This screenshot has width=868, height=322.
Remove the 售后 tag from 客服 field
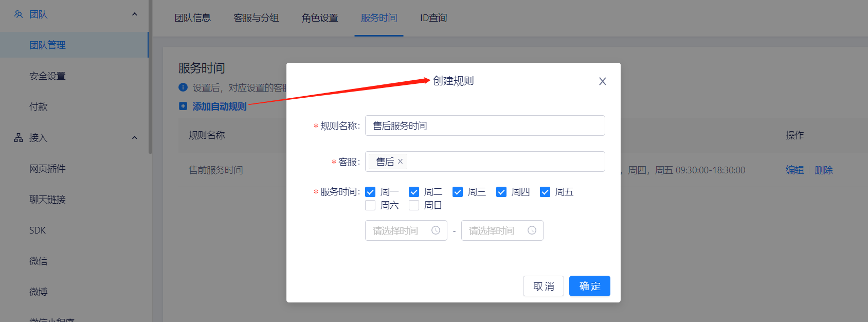pos(400,162)
